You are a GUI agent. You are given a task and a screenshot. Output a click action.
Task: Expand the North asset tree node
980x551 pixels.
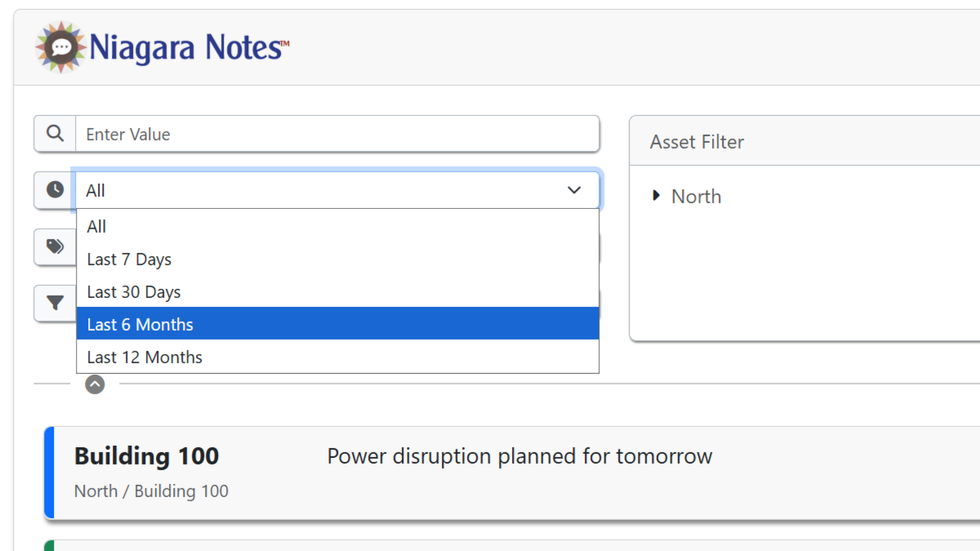pyautogui.click(x=657, y=196)
